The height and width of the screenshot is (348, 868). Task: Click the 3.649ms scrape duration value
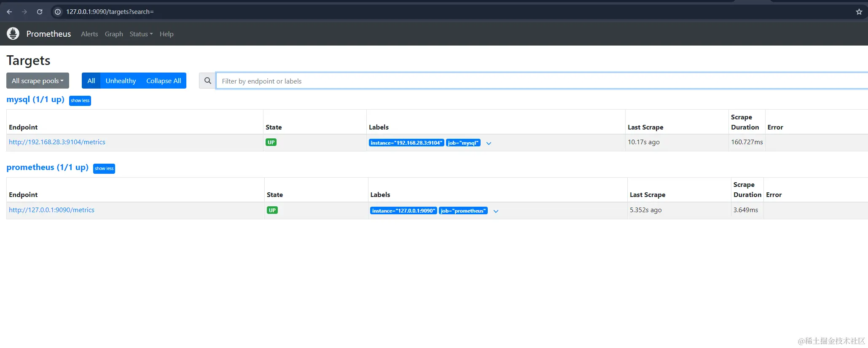(746, 210)
